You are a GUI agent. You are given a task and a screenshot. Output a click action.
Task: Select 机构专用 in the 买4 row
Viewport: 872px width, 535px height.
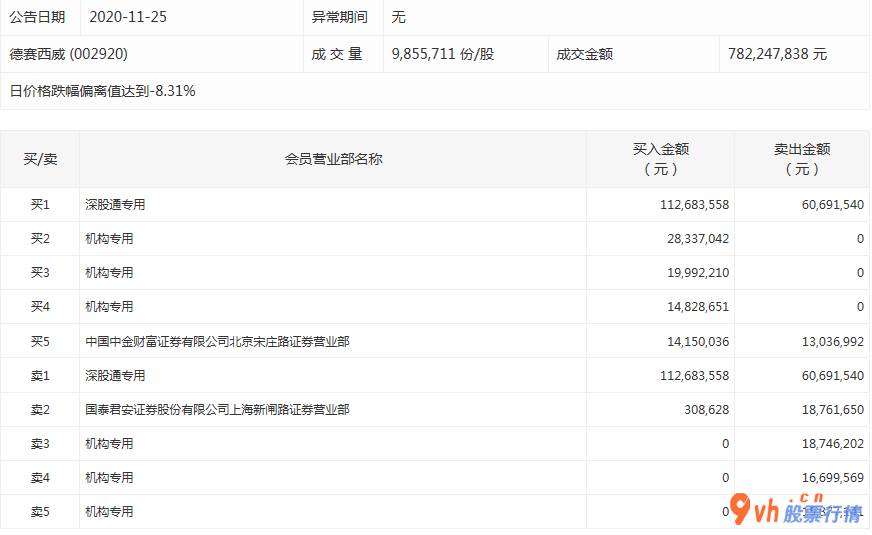point(109,306)
